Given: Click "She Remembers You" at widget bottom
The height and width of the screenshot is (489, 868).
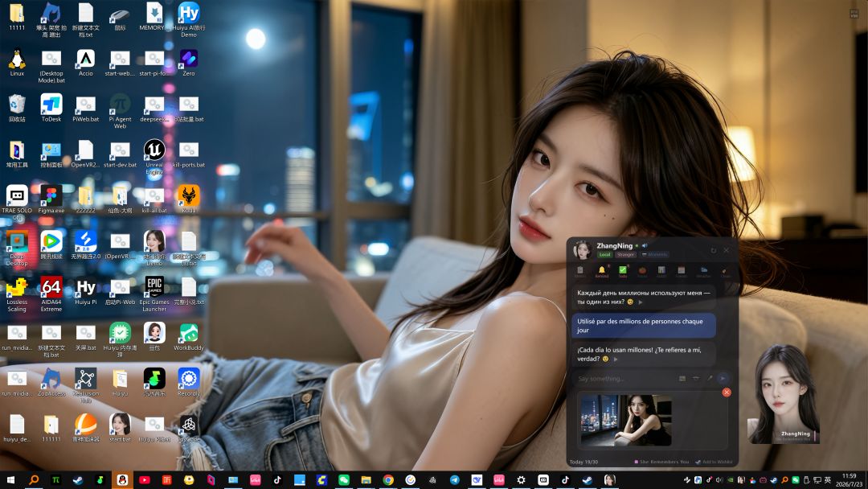Looking at the screenshot, I should (661, 462).
